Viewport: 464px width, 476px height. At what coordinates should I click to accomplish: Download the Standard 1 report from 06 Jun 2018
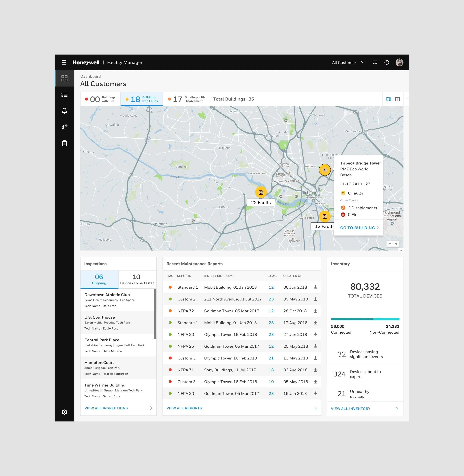315,287
